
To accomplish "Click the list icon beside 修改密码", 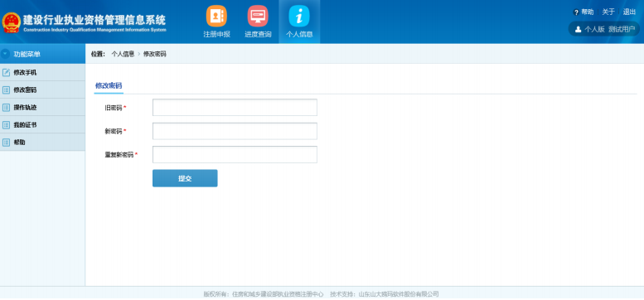I will [6, 90].
